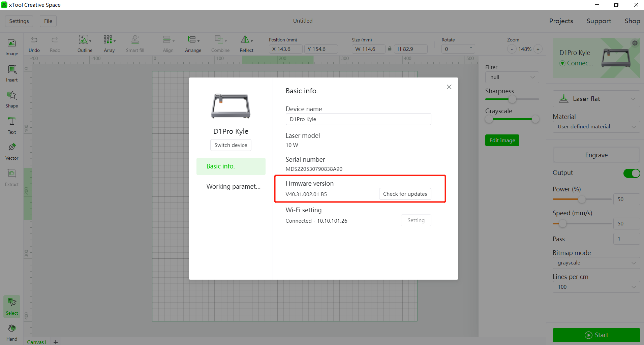
Task: Click the Size lock toggle
Action: pos(390,49)
